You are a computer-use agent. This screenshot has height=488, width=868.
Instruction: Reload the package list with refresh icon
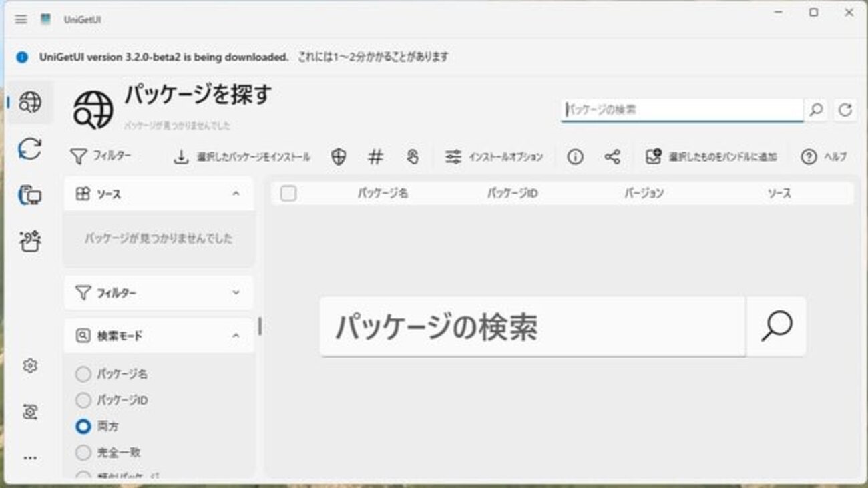(845, 110)
